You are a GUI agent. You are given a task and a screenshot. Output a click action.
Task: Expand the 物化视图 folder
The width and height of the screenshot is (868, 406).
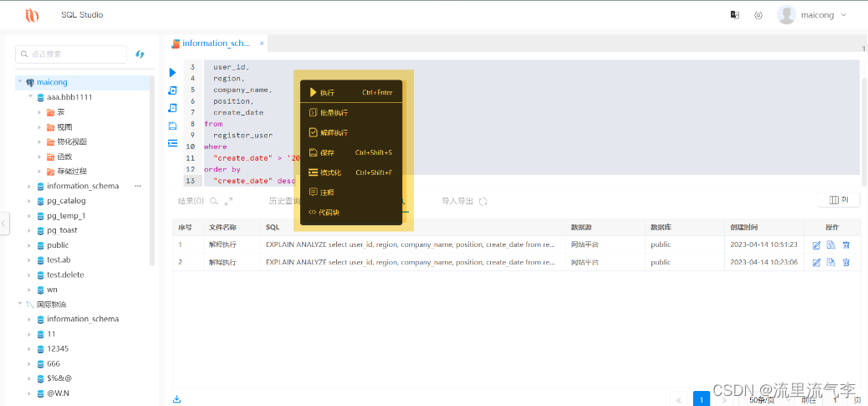[39, 141]
